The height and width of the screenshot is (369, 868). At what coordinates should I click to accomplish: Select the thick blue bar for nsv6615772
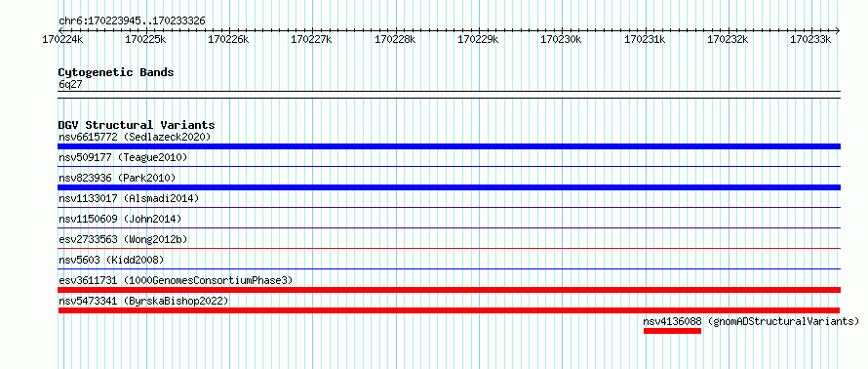449,146
